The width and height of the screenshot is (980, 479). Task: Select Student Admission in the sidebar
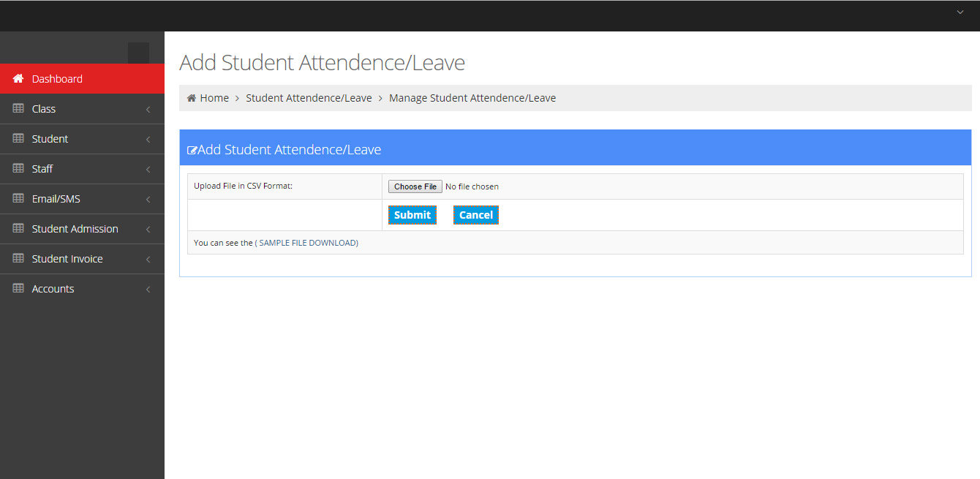pos(82,228)
